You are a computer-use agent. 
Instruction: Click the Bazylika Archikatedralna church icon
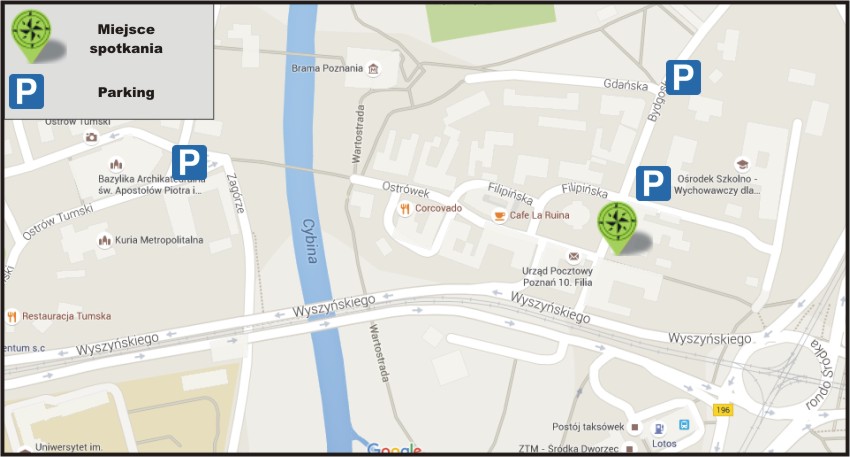pos(115,164)
